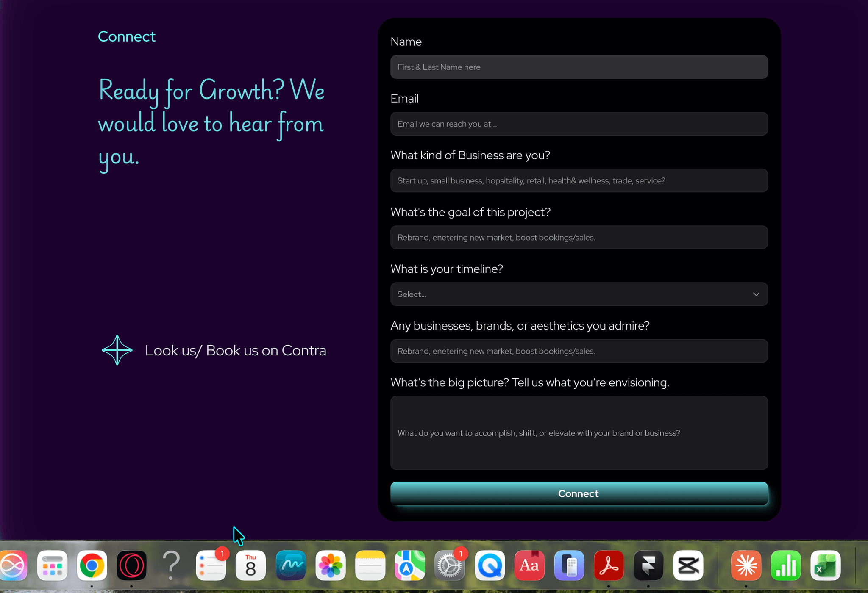
Task: Open Calendar showing Thu 8
Action: click(x=251, y=565)
